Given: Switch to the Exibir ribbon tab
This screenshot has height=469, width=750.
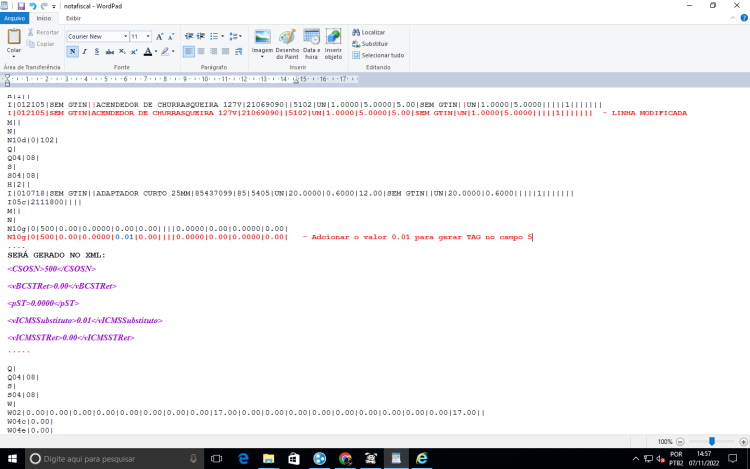Looking at the screenshot, I should click(x=73, y=18).
